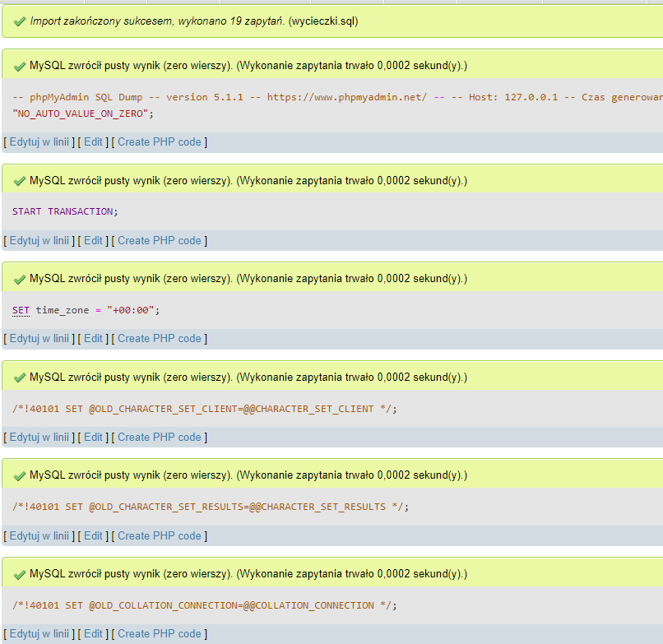Viewport: 663px width, 644px height.
Task: Click the success checkmark above the SET time_zone query
Action: [x=19, y=279]
